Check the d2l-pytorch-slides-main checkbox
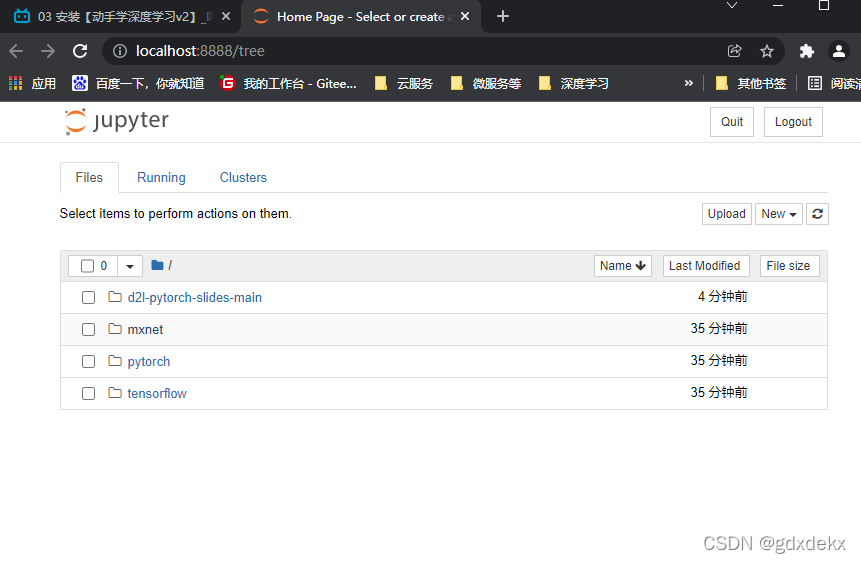Screen dimensions: 861x563 88,298
